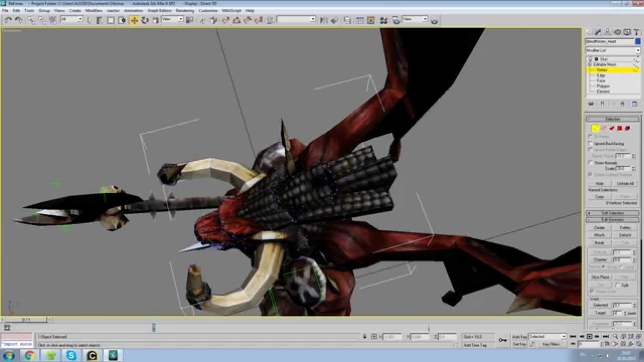
Task: Enable Ignore Backfacing checkbox
Action: click(591, 143)
